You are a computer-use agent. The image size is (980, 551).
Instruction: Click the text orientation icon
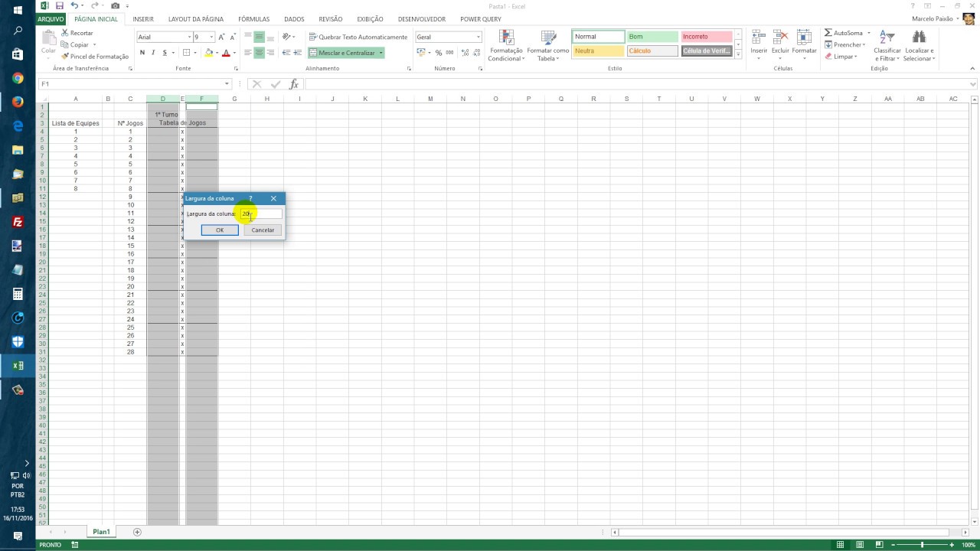pos(287,37)
